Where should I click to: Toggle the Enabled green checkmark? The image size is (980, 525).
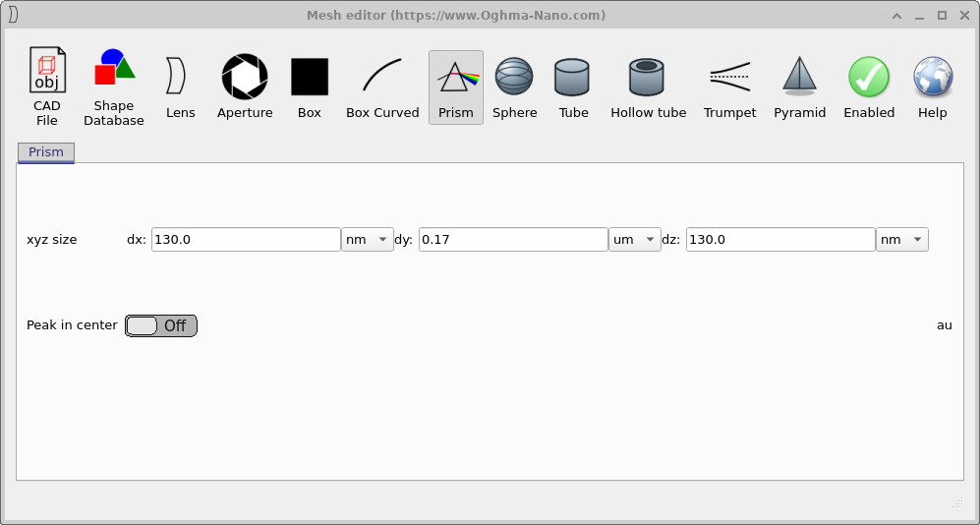click(869, 87)
